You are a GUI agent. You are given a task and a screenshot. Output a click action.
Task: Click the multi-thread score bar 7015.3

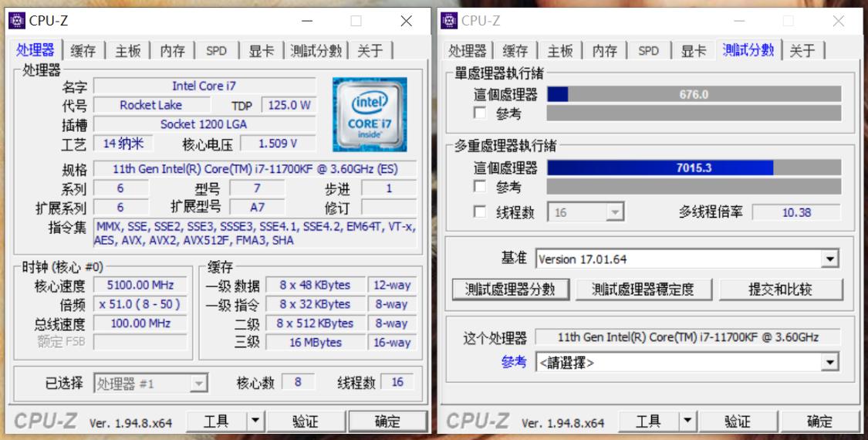pos(694,168)
